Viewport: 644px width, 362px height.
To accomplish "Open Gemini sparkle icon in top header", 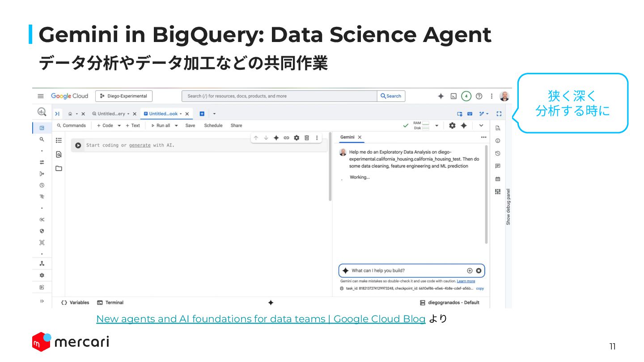I will (x=441, y=96).
